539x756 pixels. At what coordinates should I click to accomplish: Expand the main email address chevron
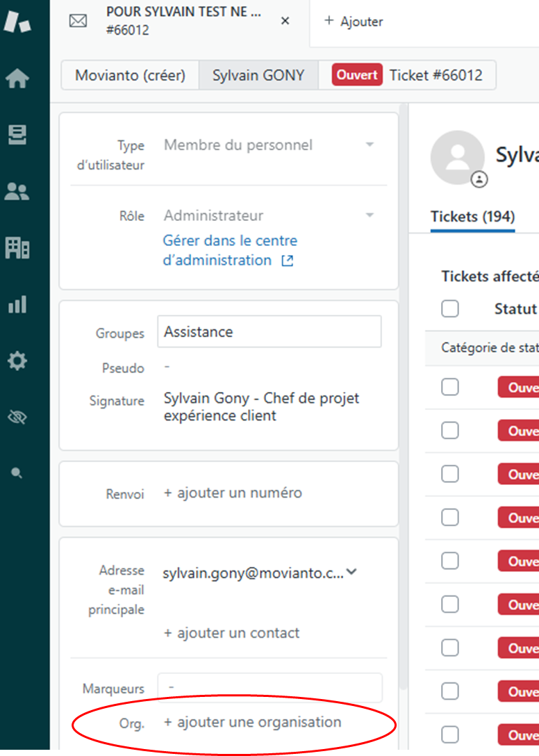coord(351,573)
